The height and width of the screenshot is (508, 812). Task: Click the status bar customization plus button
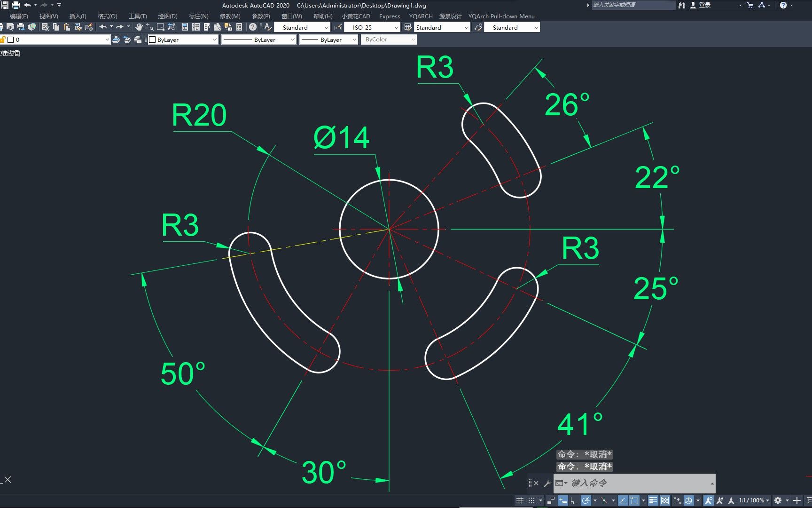tap(796, 500)
